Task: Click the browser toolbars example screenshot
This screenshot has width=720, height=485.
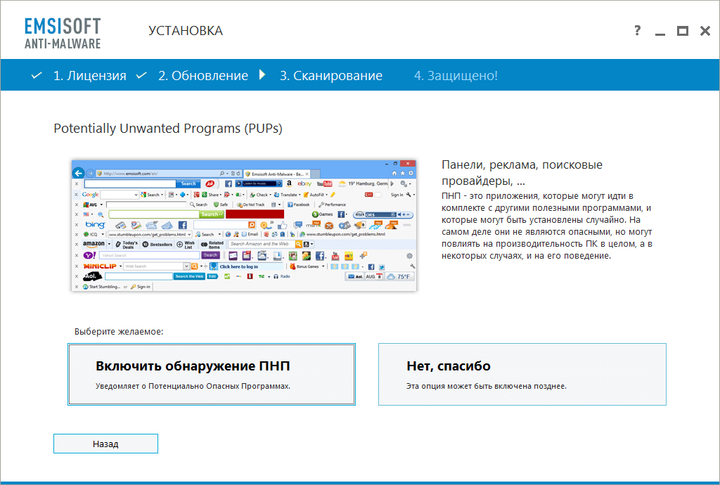Action: coord(244,225)
